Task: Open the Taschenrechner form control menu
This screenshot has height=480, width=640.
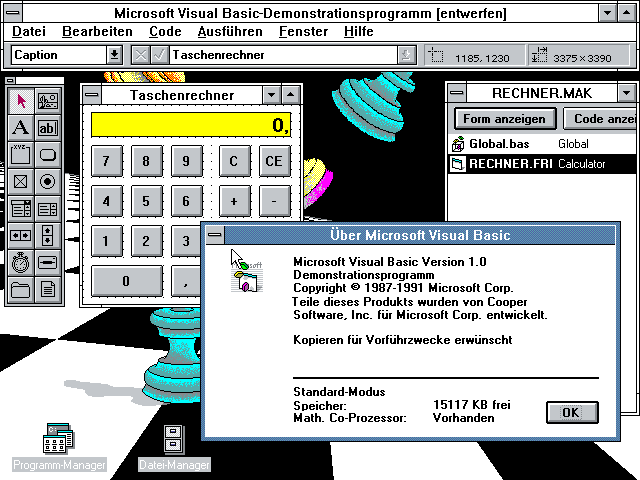Action: point(92,95)
